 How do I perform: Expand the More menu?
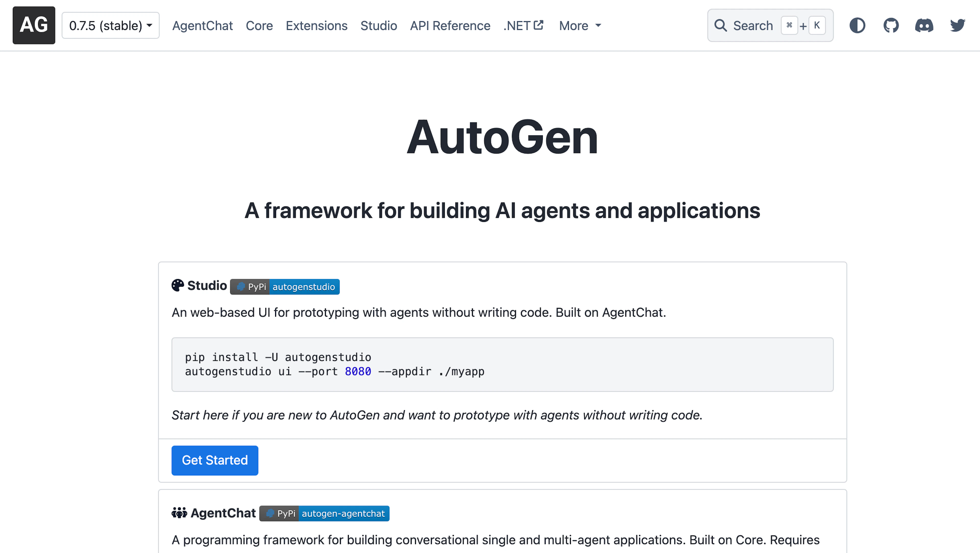click(x=579, y=26)
